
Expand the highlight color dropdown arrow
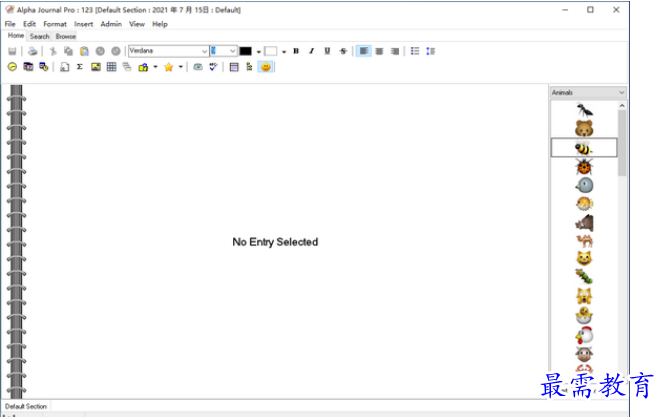coord(284,51)
